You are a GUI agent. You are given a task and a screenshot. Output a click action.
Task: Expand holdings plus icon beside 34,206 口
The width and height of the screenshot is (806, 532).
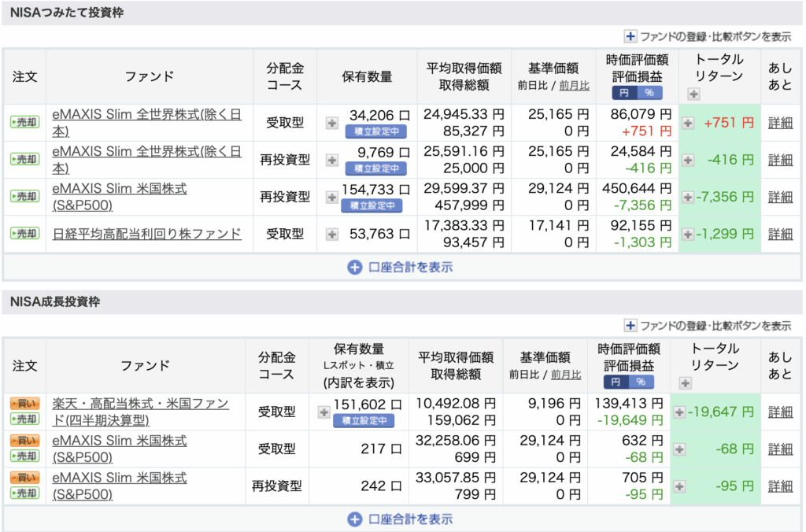click(x=332, y=123)
